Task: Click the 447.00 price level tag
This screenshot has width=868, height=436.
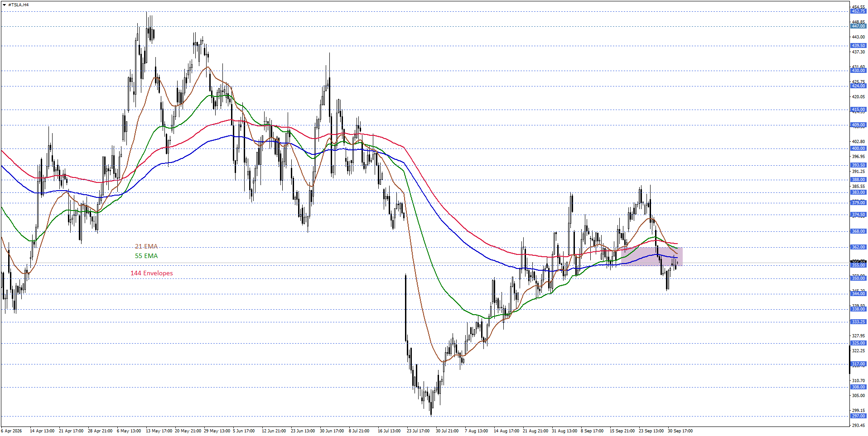Action: tap(858, 26)
